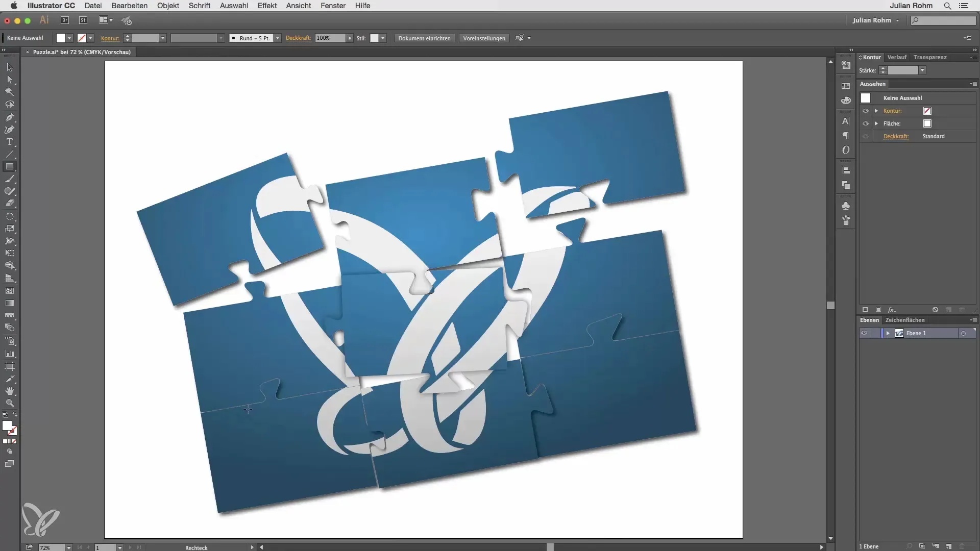Open the Pathfinder panel icon

(x=846, y=185)
